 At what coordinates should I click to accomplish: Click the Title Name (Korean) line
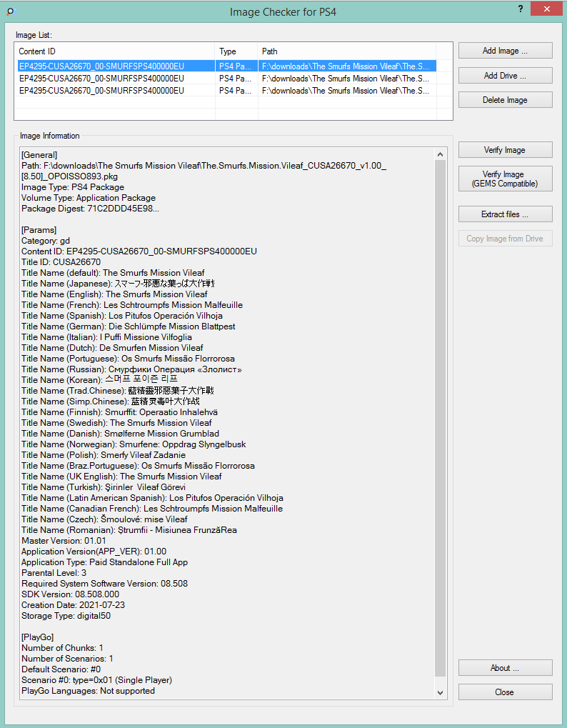click(100, 379)
